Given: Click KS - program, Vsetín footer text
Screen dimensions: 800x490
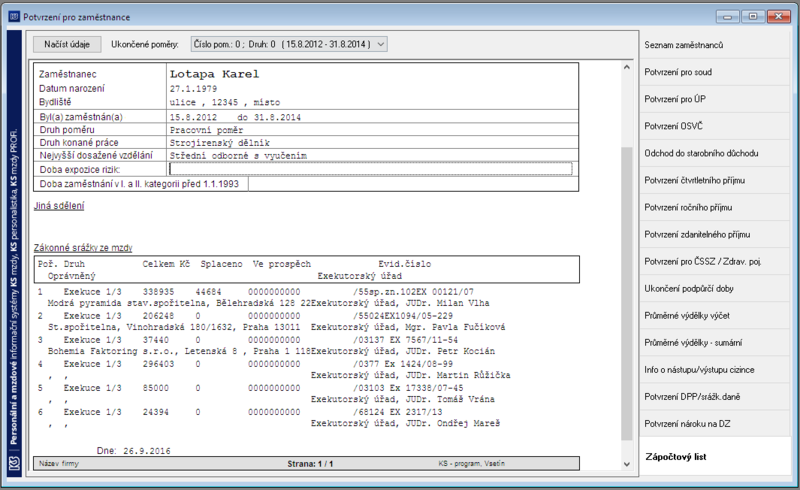Looking at the screenshot, I should click(471, 463).
